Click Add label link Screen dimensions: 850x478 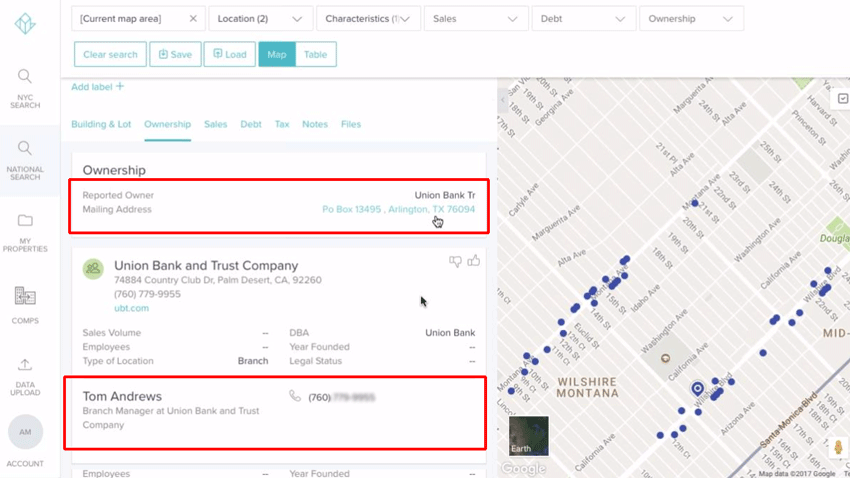98,87
